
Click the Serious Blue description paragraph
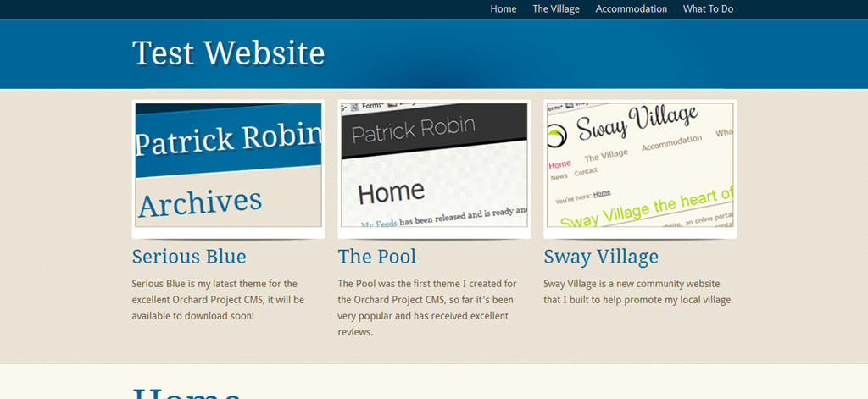[x=218, y=299]
